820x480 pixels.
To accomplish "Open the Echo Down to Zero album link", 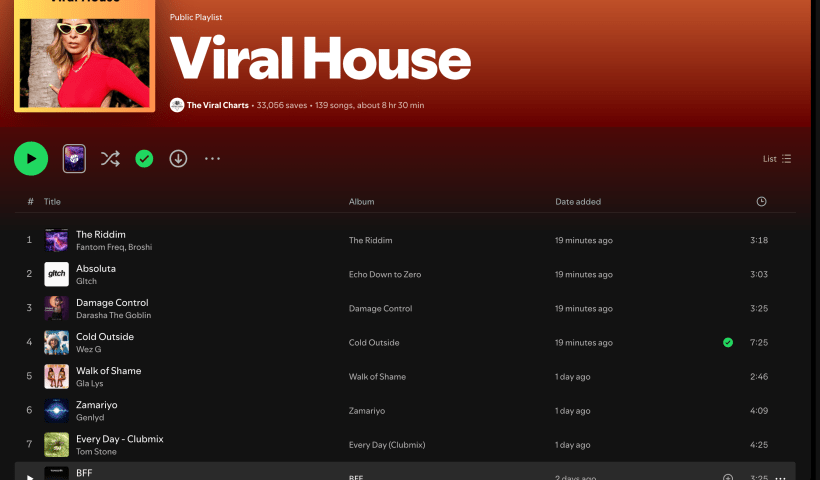I will (x=385, y=274).
